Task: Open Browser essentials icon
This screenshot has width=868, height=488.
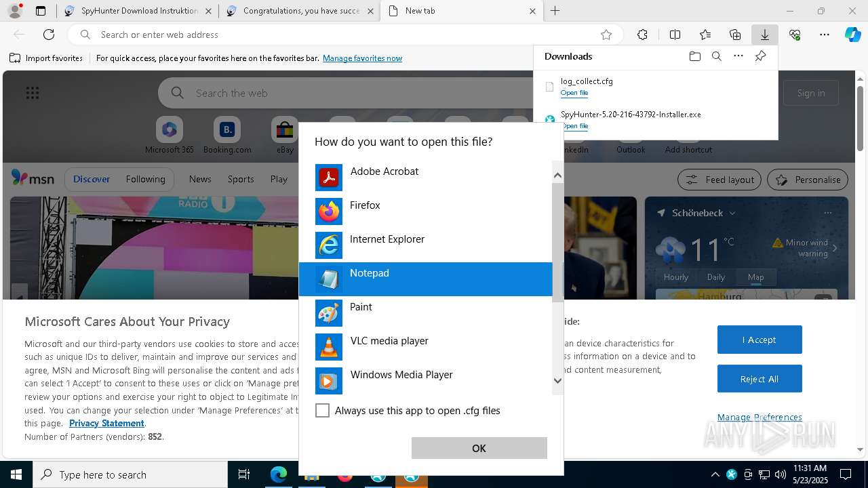Action: [x=795, y=35]
